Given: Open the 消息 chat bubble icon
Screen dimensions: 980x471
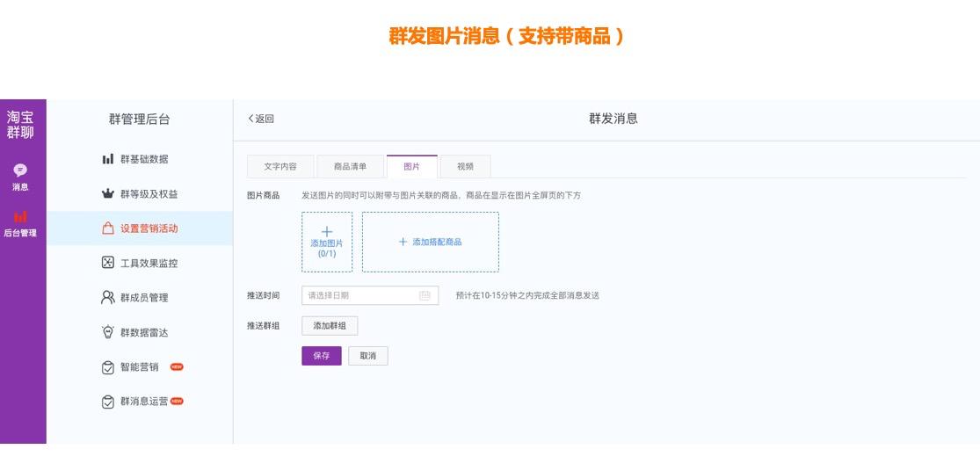Looking at the screenshot, I should point(20,170).
